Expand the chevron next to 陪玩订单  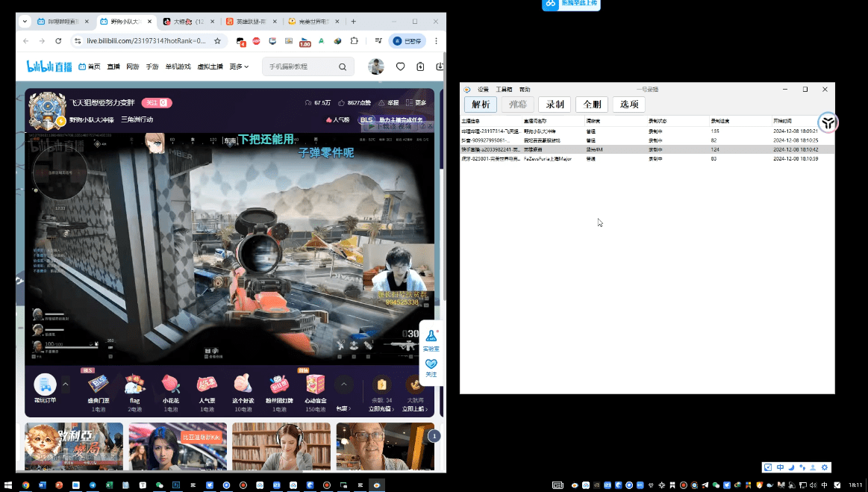point(65,384)
